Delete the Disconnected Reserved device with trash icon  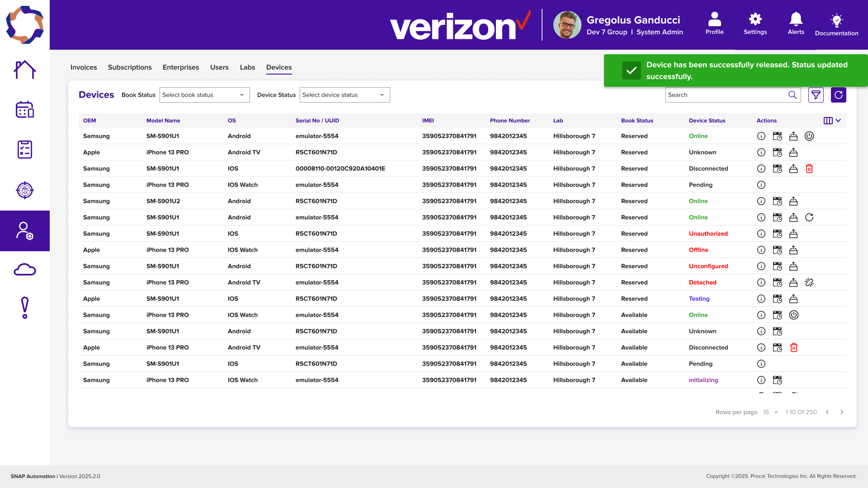809,169
